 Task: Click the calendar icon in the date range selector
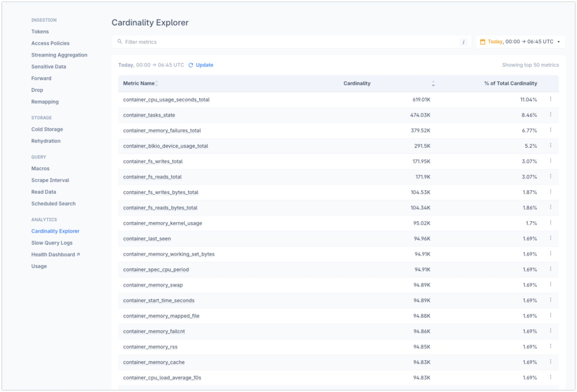482,42
